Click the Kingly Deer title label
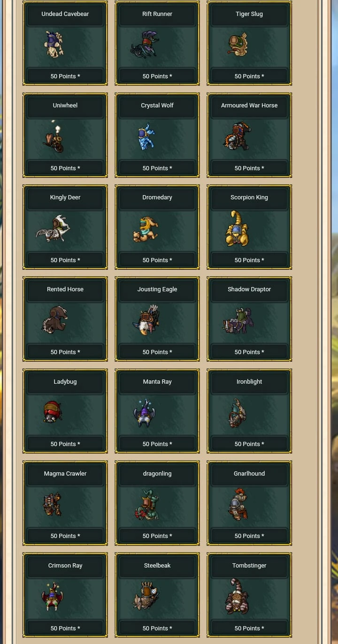Image resolution: width=338 pixels, height=644 pixels. tap(65, 197)
